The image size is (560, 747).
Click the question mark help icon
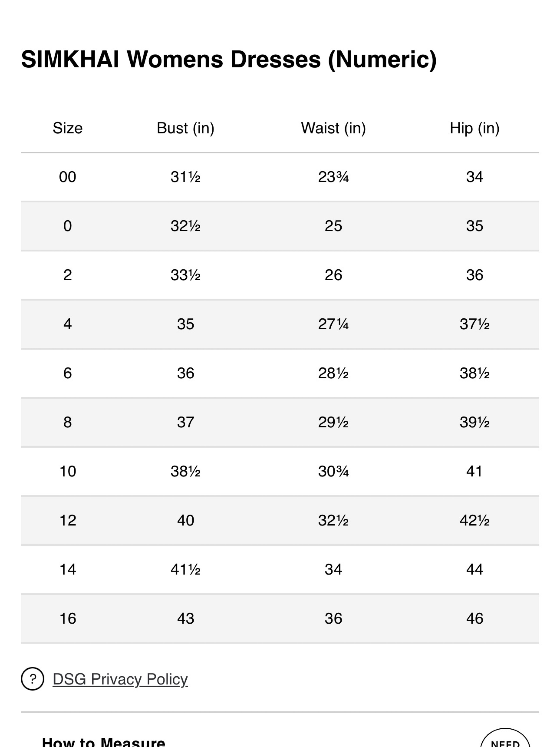(32, 679)
